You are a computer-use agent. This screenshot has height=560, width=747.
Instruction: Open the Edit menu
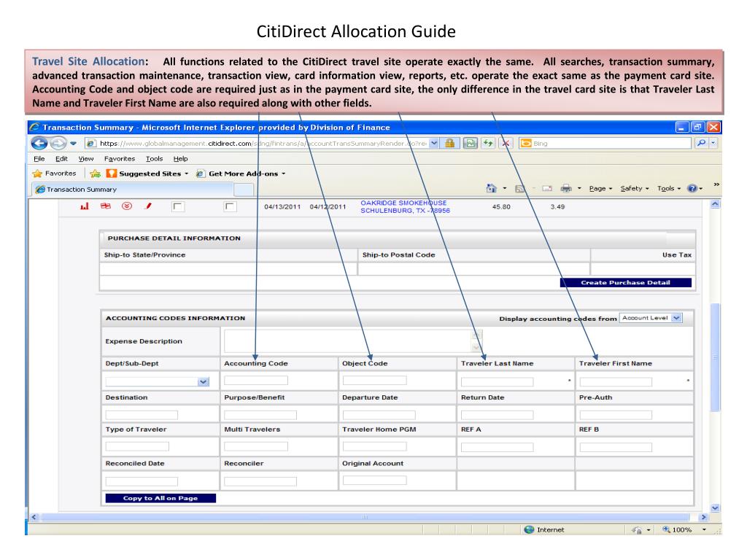point(61,158)
